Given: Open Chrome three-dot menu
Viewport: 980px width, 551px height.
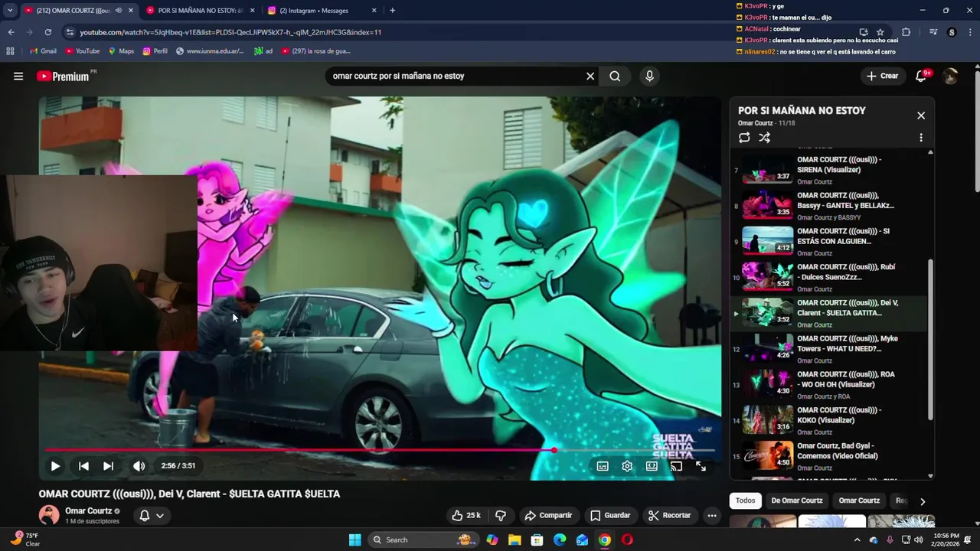Looking at the screenshot, I should pyautogui.click(x=969, y=32).
